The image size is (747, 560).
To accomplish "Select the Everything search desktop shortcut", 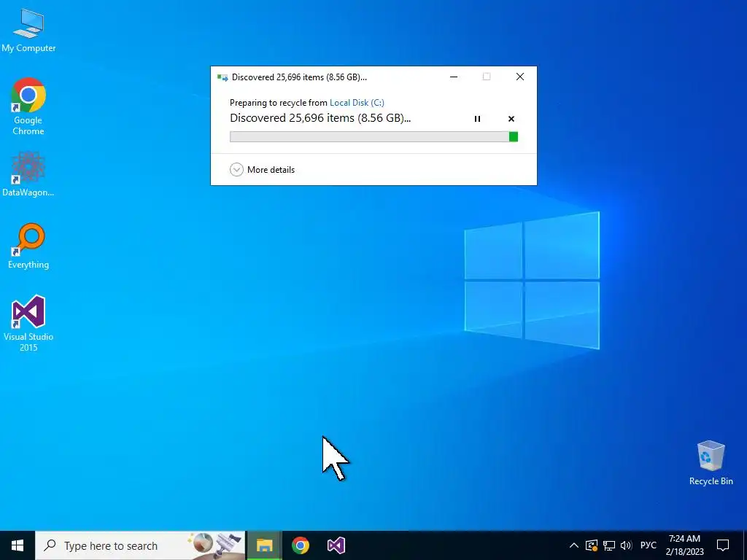I will 28,246.
